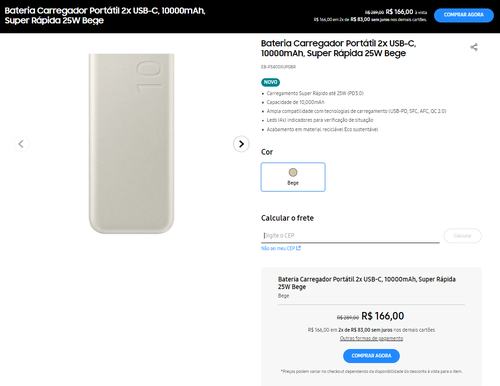Screen dimensions: 500x386
Task: Focus the Digite o CEP input field
Action: (x=350, y=236)
